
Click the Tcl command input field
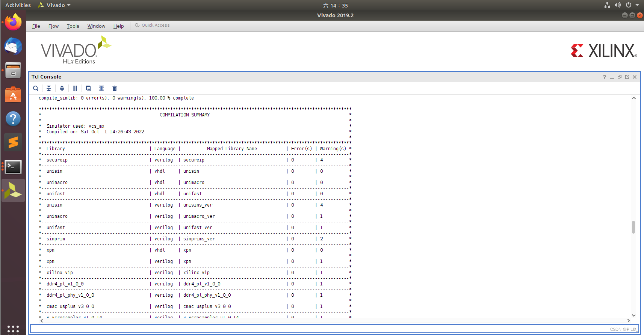(334, 329)
